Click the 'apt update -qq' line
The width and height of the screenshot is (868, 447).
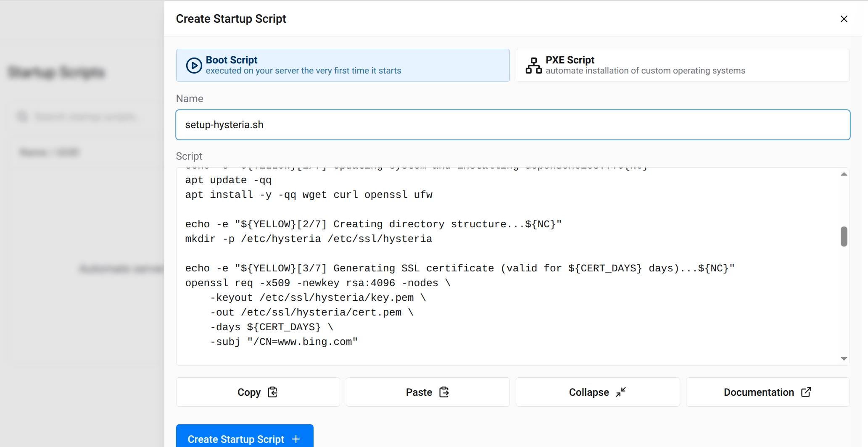[228, 180]
